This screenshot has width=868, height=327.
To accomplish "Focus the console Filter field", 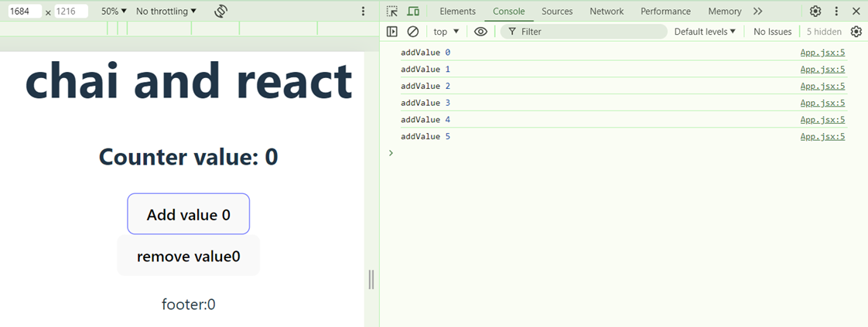I will [x=584, y=32].
